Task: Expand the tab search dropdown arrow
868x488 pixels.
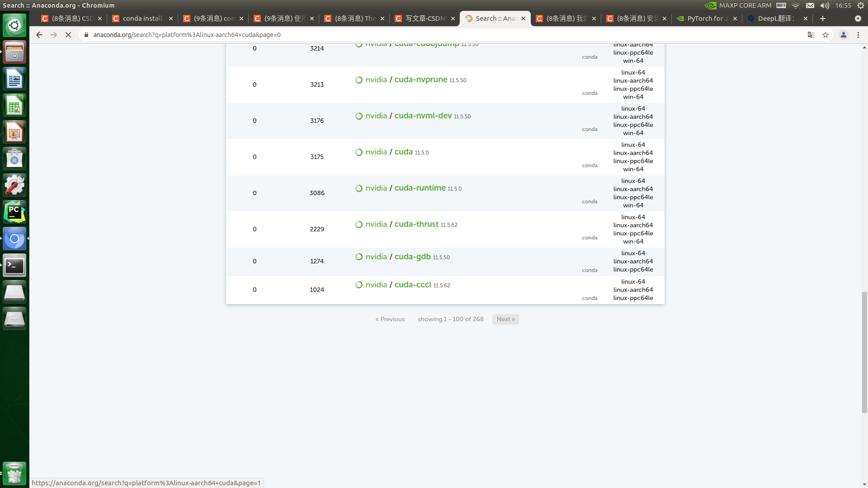Action: (858, 19)
